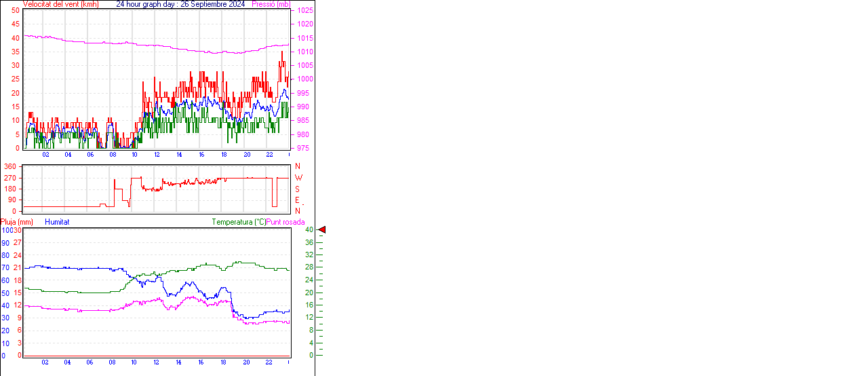Image resolution: width=868 pixels, height=376 pixels.
Task: Click hour 22 on the bottom humidity chart
Action: pos(269,362)
